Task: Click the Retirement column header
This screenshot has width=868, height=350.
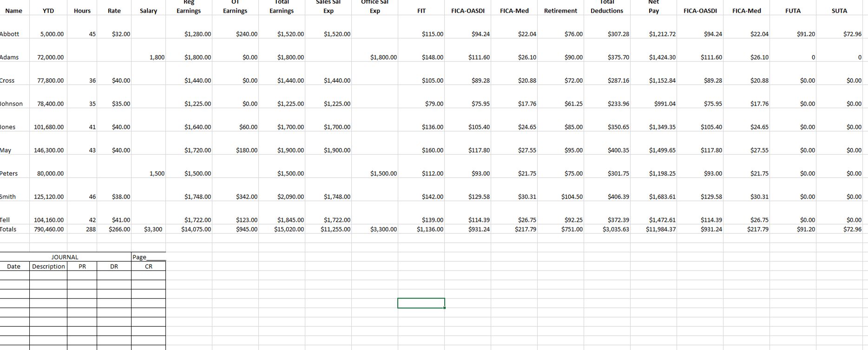Action: 561,11
